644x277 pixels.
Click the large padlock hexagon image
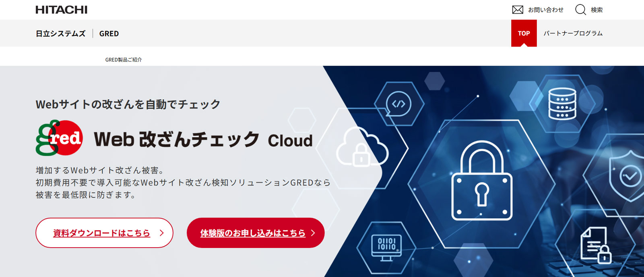482,183
